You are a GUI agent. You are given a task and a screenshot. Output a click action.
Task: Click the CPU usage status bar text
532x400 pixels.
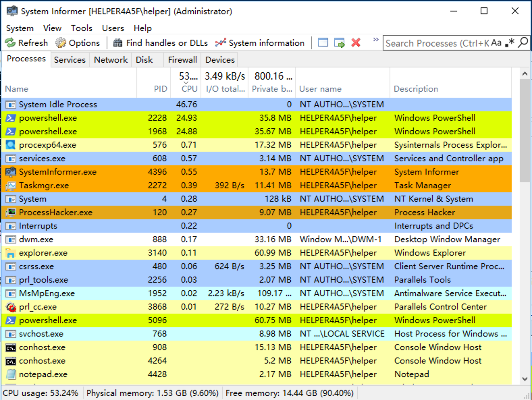click(41, 393)
